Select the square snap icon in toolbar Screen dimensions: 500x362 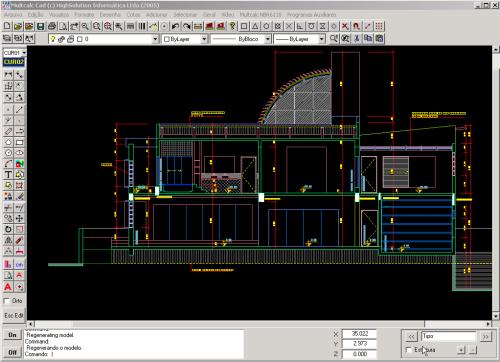point(244,26)
